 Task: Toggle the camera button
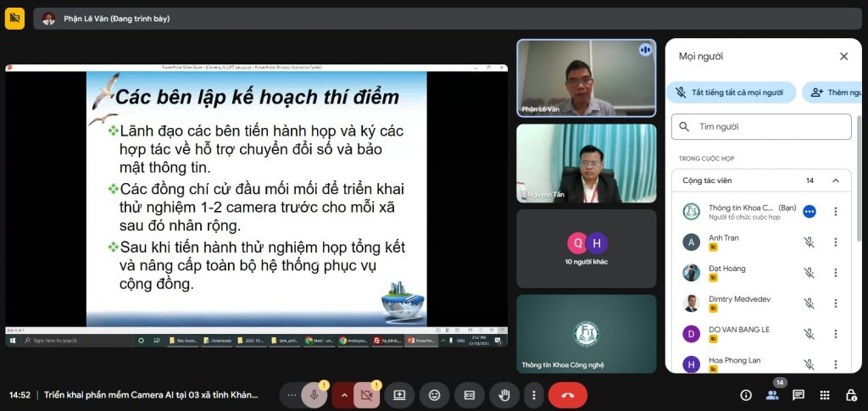tap(367, 395)
